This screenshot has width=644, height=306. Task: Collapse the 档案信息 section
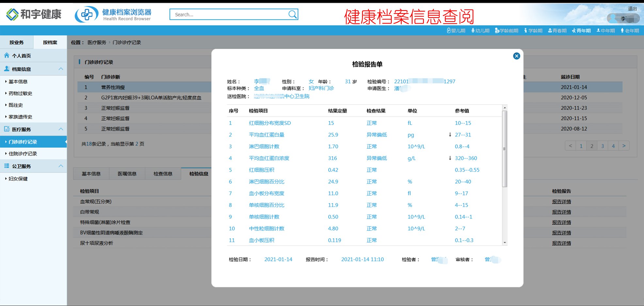(x=60, y=69)
